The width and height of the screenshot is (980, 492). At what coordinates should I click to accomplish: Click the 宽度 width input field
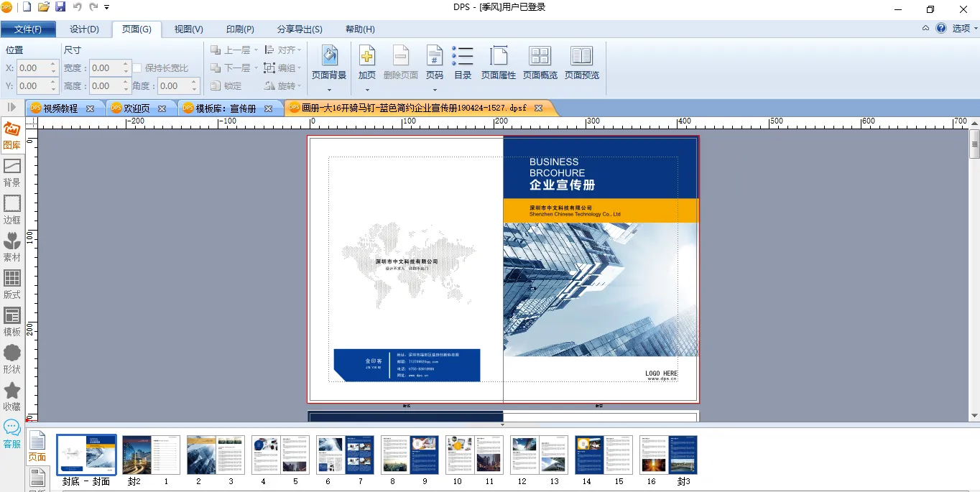point(105,68)
